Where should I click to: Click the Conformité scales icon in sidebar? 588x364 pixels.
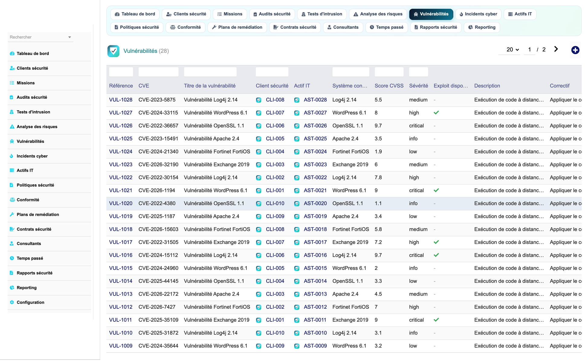coord(12,200)
